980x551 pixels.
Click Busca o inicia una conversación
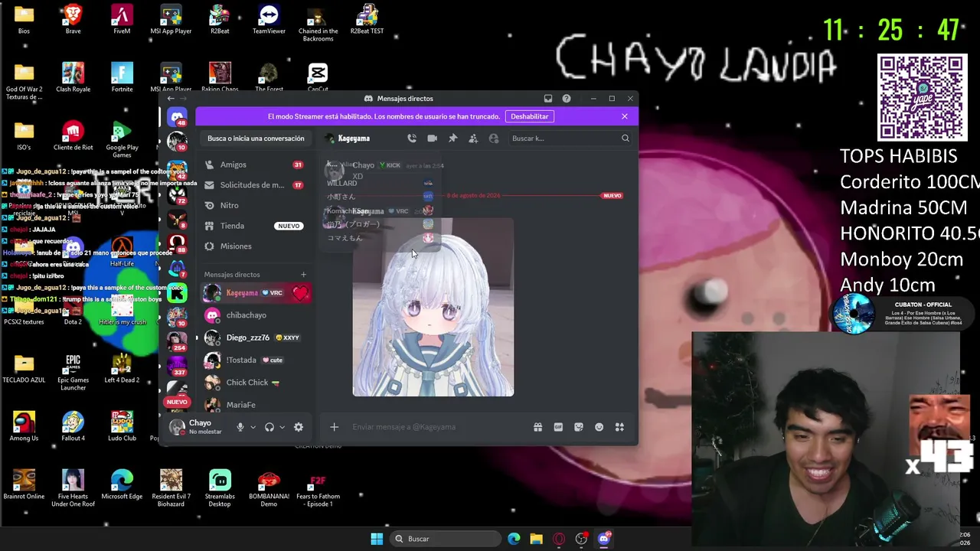point(256,139)
